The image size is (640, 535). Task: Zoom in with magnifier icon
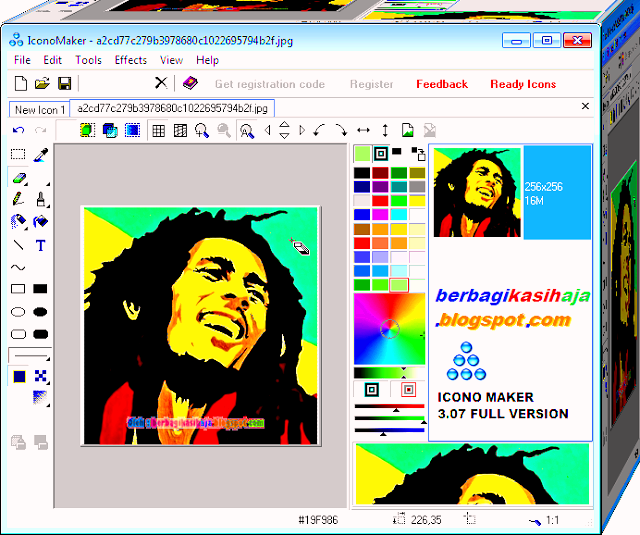(202, 131)
